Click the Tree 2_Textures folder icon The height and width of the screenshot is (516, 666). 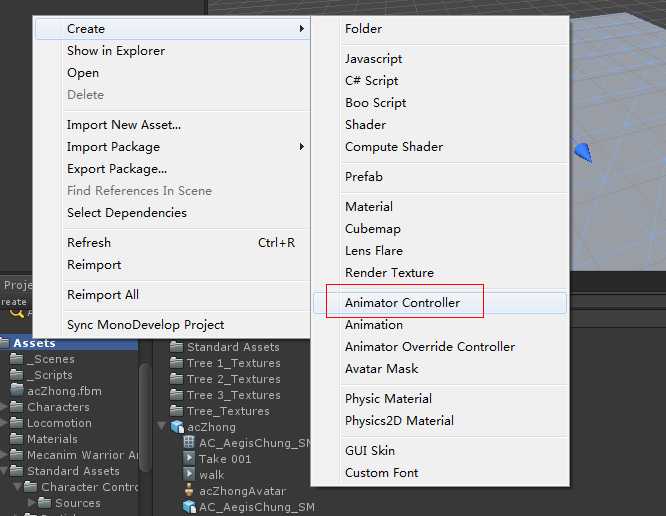point(176,378)
